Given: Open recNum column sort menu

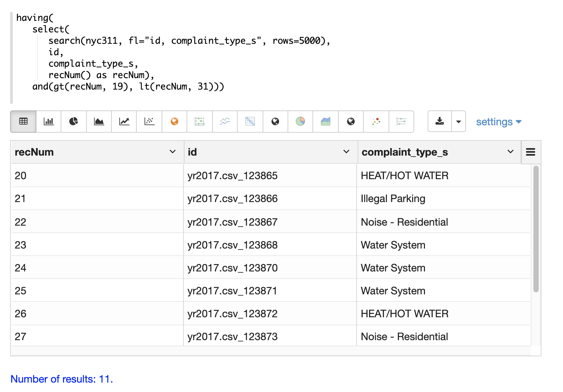Looking at the screenshot, I should (x=172, y=152).
